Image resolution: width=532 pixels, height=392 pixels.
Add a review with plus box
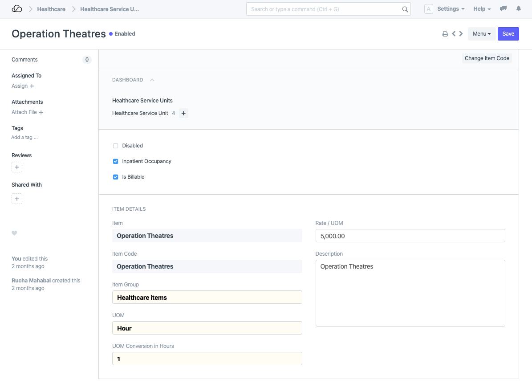(x=17, y=167)
